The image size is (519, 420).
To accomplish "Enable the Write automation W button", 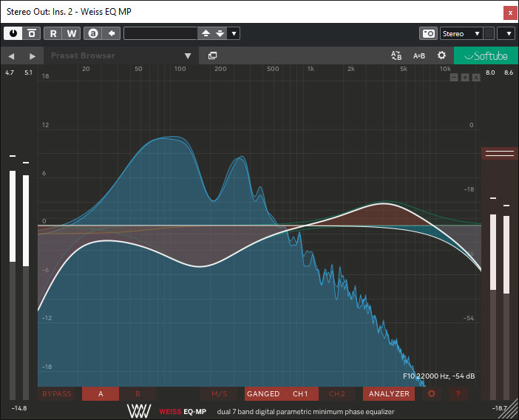I will coord(71,33).
